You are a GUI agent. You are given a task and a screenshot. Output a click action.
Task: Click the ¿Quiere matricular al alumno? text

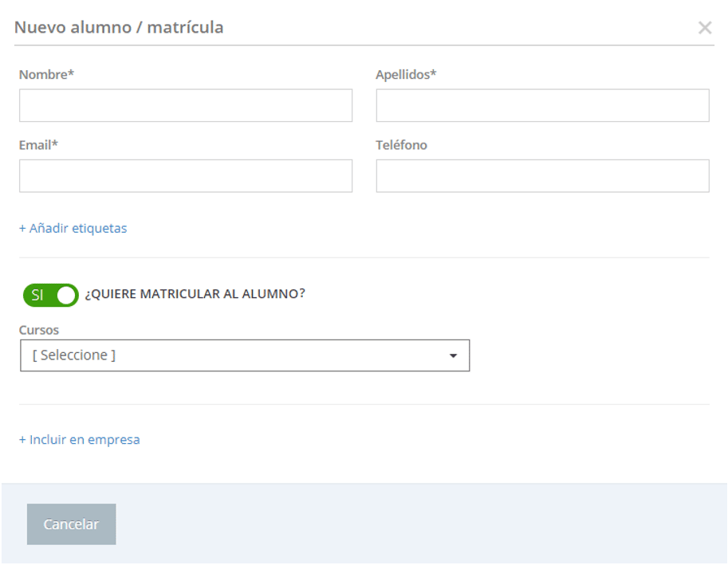(195, 294)
